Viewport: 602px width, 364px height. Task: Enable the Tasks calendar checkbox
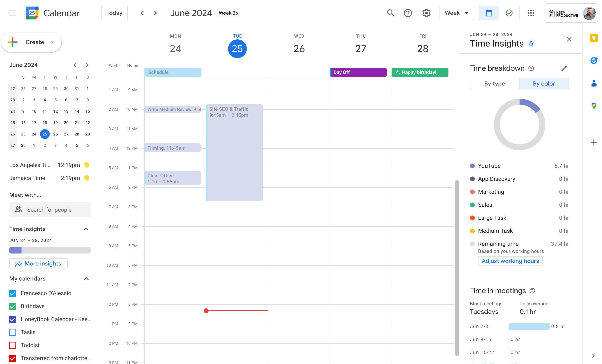pyautogui.click(x=12, y=332)
